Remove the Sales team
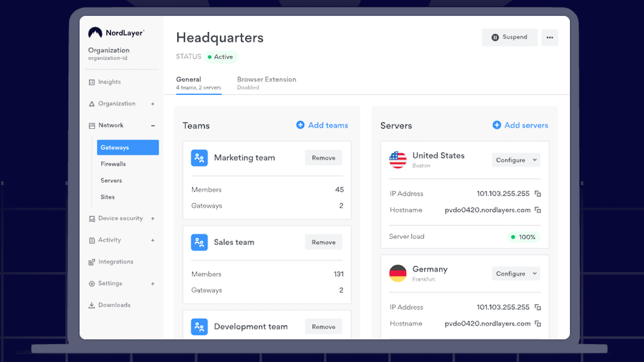The height and width of the screenshot is (362, 644). click(323, 242)
